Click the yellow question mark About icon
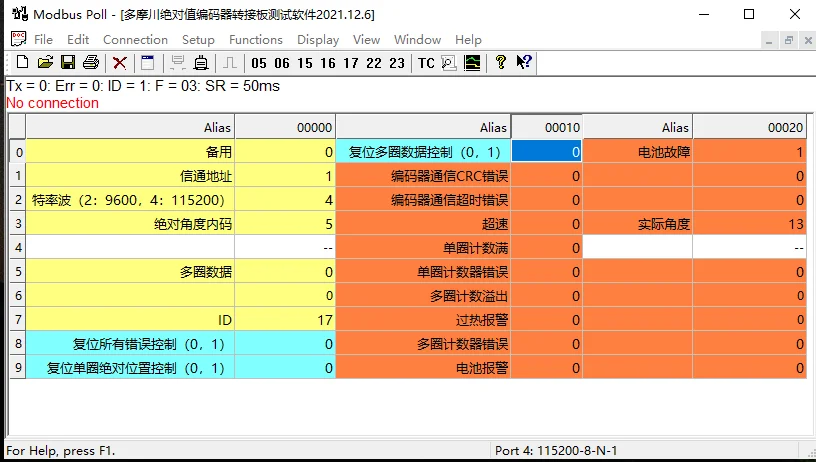The height and width of the screenshot is (462, 816). (501, 62)
